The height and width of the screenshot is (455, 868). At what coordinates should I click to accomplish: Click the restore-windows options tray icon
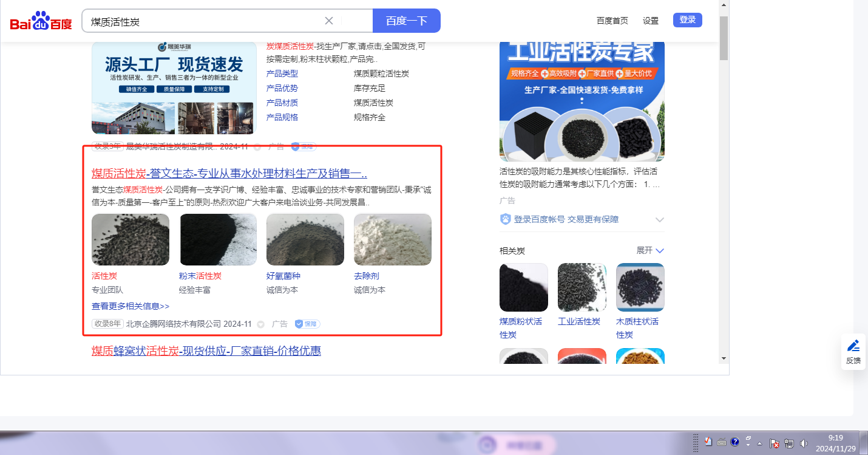[x=748, y=440]
